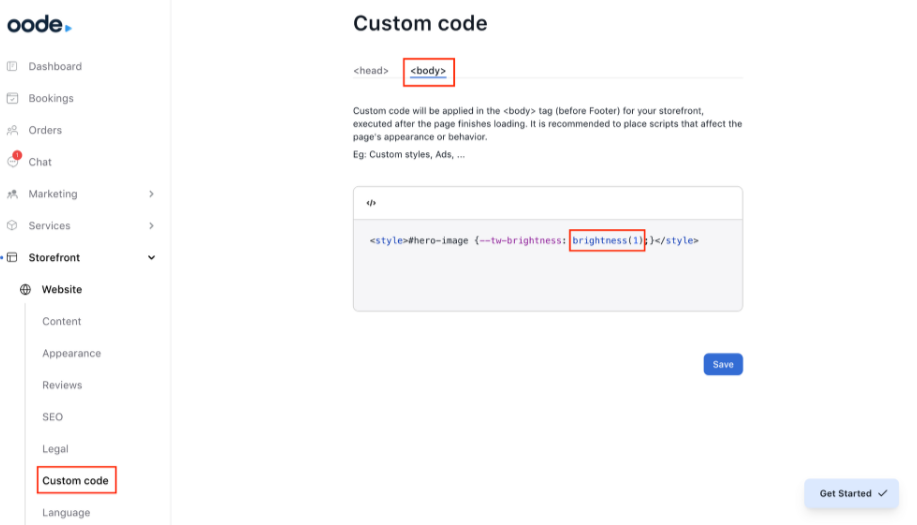
Task: Click the Website globe icon
Action: pyautogui.click(x=26, y=290)
